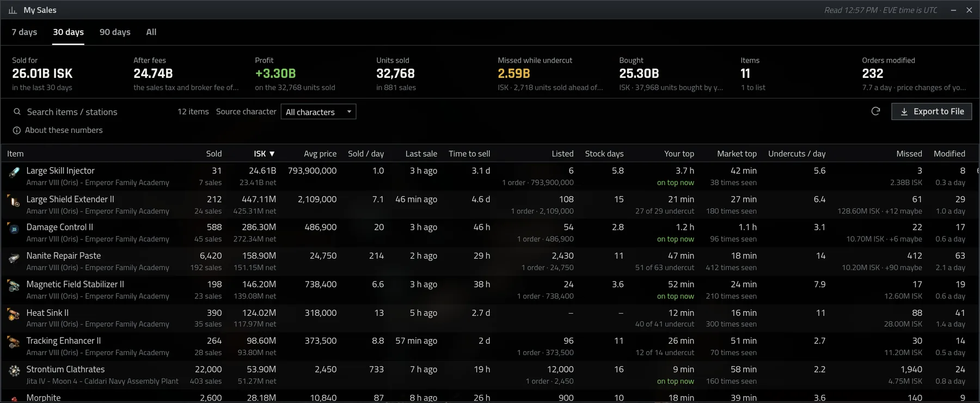
Task: Open the 90 days tab
Action: (x=115, y=32)
